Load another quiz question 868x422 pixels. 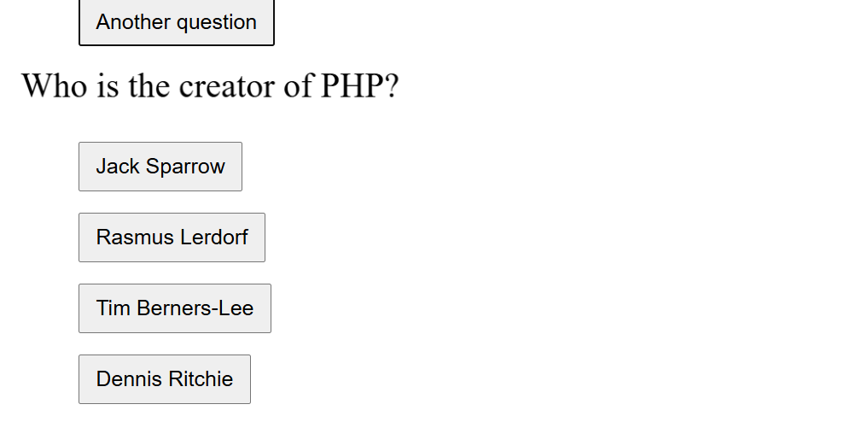(177, 22)
